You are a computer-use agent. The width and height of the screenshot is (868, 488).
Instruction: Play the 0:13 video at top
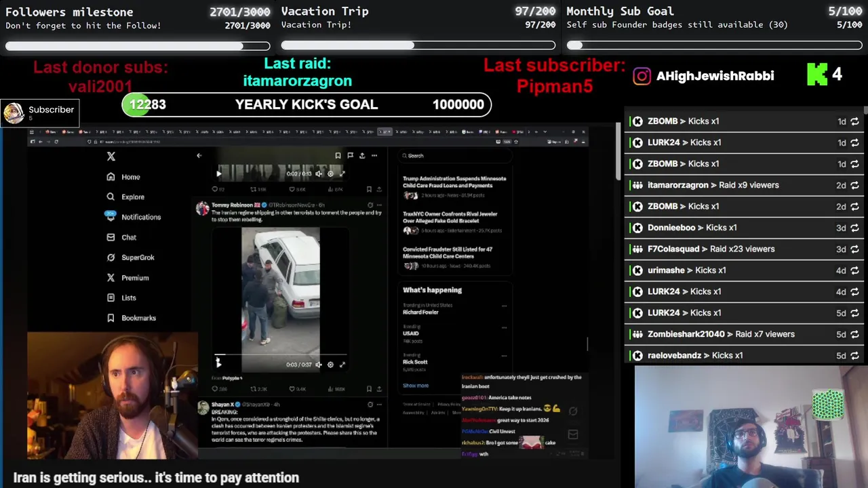tap(218, 174)
